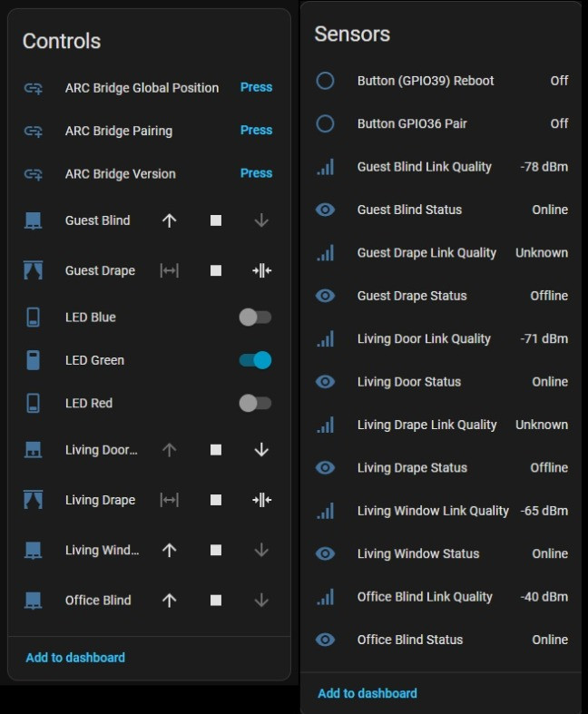Stop the Living Drape
The width and height of the screenshot is (588, 714).
[x=216, y=501]
